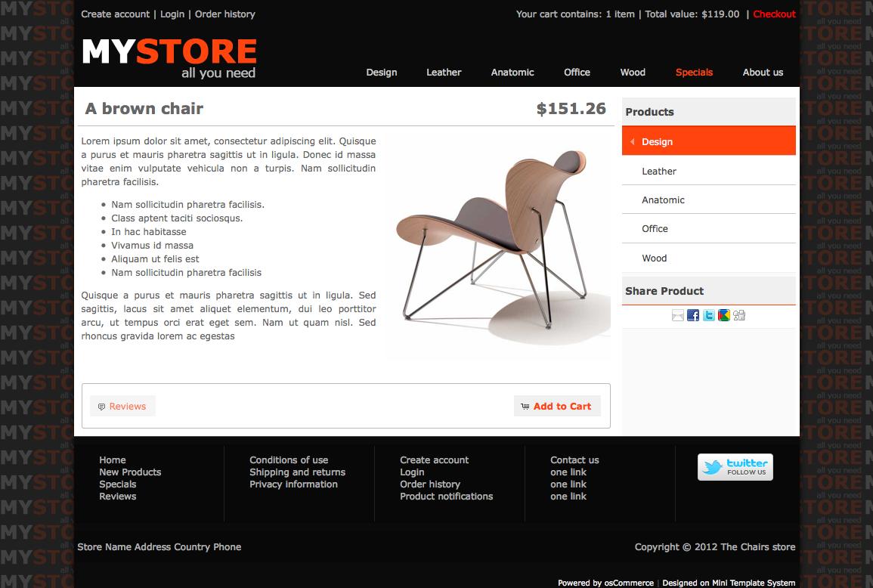Click the MYSTORE logo
Viewport: 873px width, 588px height.
[169, 58]
